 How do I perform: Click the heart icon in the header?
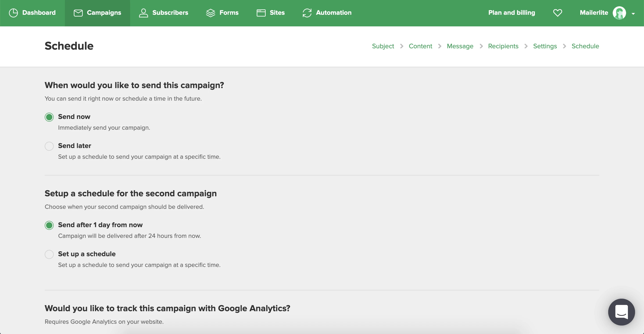[557, 13]
